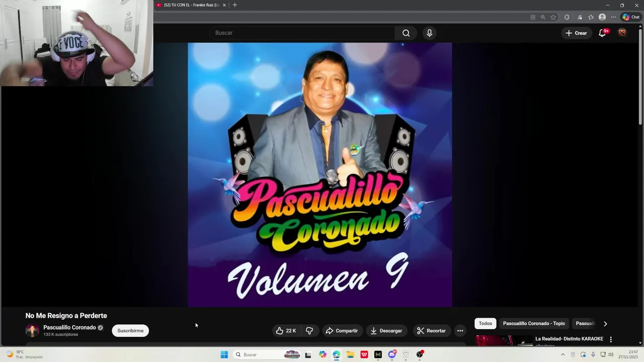The image size is (644, 362).
Task: Switch to Microsoft Edge on taskbar
Action: [337, 354]
